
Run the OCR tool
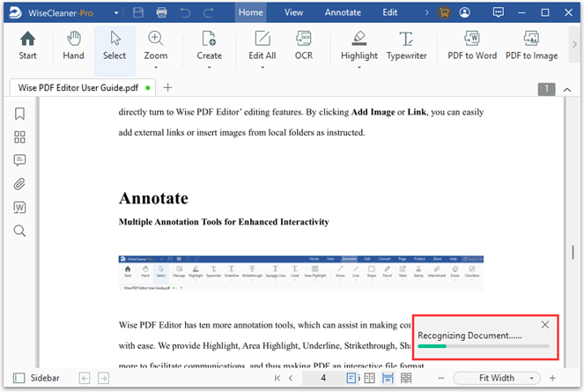pyautogui.click(x=304, y=46)
